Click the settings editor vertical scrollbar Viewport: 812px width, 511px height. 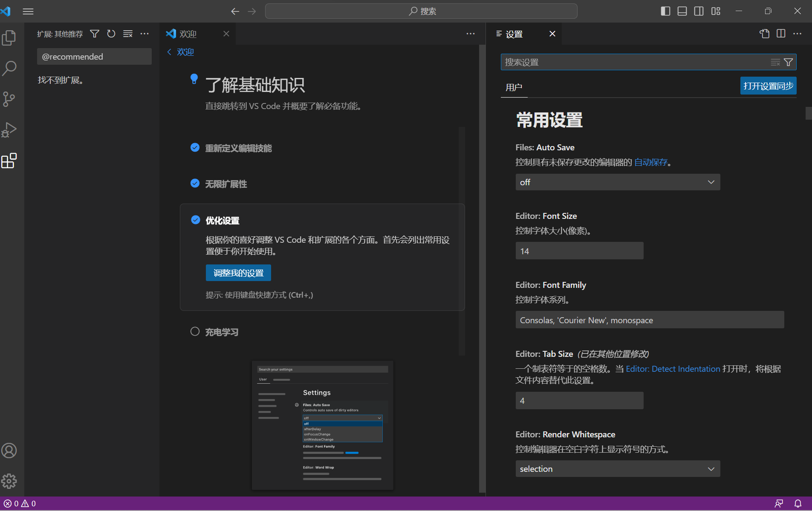pos(808,113)
